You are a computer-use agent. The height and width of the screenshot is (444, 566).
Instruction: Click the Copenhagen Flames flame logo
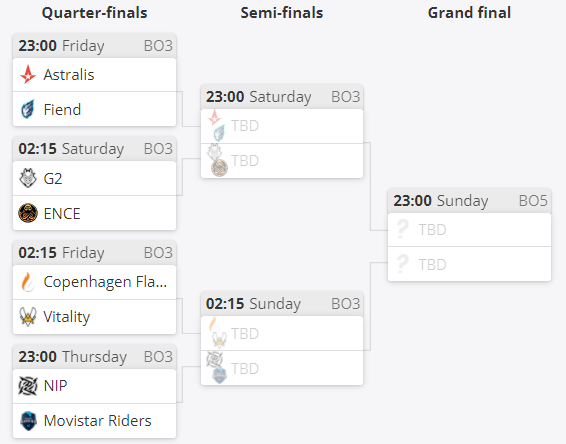click(x=28, y=282)
